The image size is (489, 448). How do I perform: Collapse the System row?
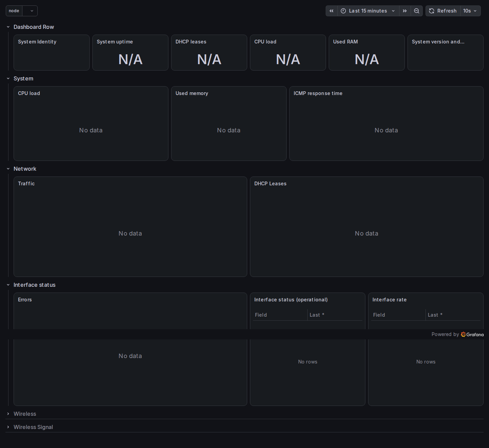[x=8, y=78]
